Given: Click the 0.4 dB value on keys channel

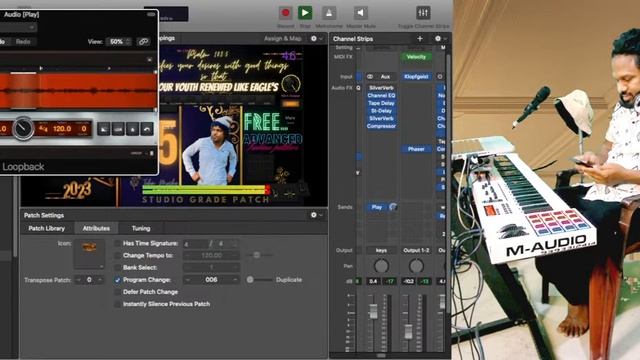Looking at the screenshot, I should [373, 281].
